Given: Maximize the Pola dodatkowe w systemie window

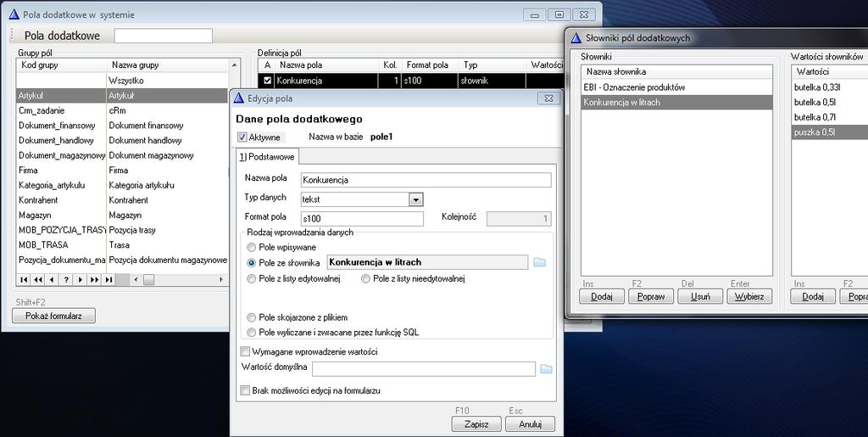Looking at the screenshot, I should pyautogui.click(x=559, y=14).
